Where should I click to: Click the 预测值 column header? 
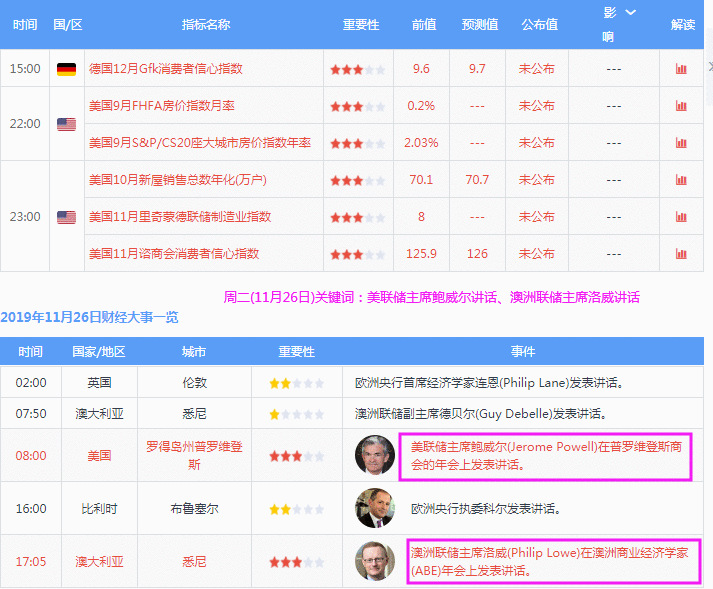pos(480,25)
